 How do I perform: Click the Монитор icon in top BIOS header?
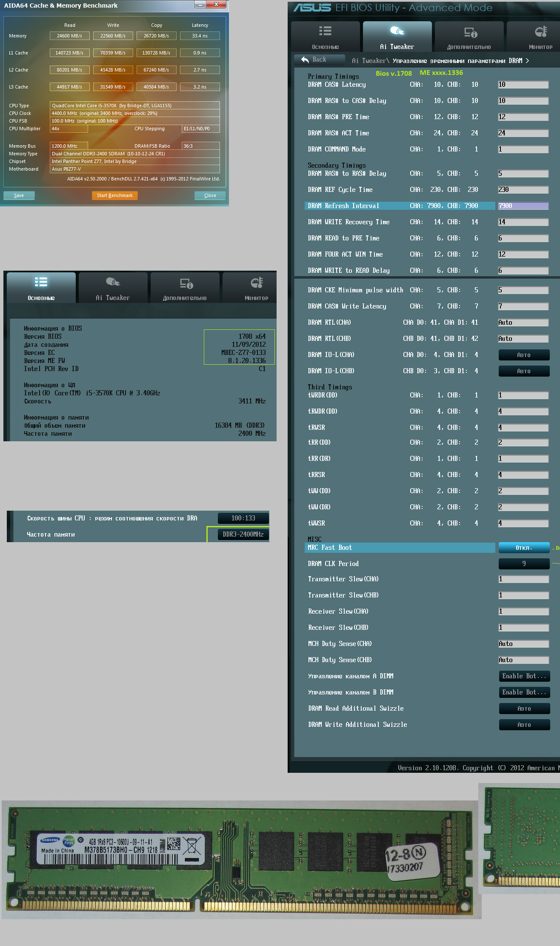pos(541,31)
